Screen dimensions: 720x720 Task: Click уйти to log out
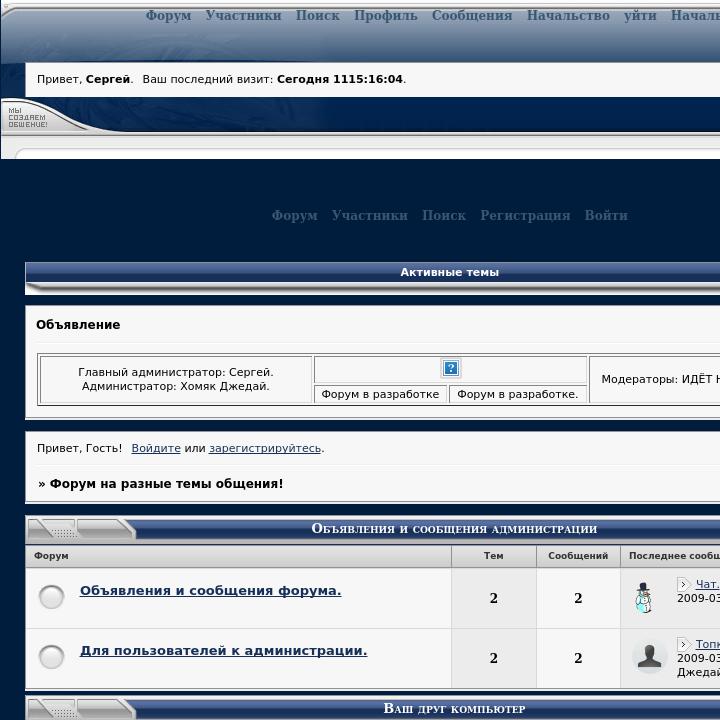(x=640, y=16)
